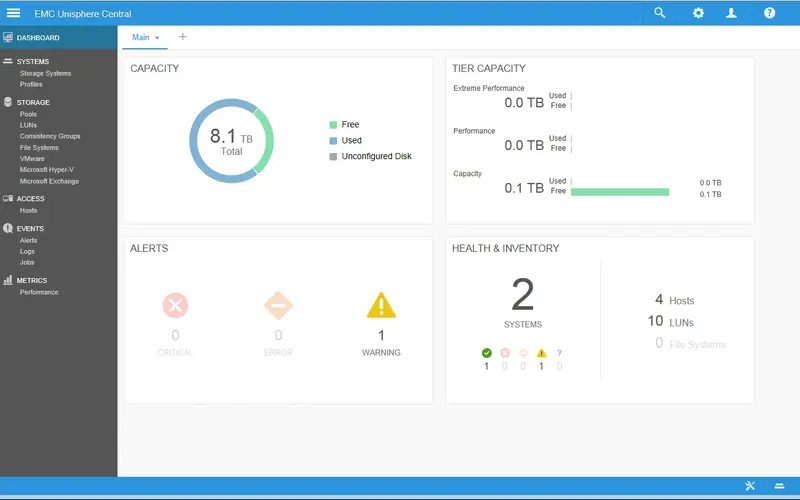Open Hosts under Access
This screenshot has height=500, width=800.
[x=29, y=210]
